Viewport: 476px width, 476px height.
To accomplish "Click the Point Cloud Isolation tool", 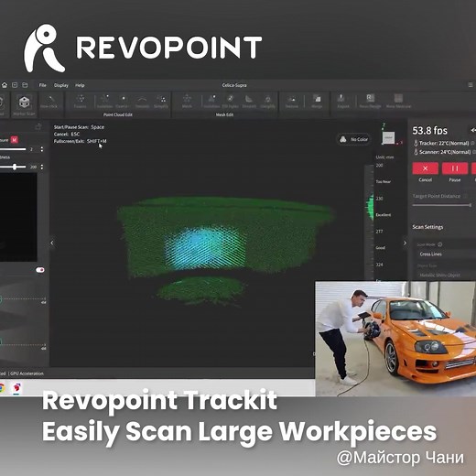I will (x=104, y=102).
